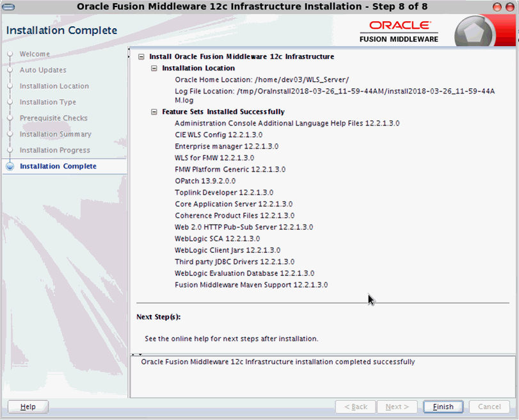The image size is (519, 420).
Task: Collapse the Installation Location node
Action: point(154,69)
